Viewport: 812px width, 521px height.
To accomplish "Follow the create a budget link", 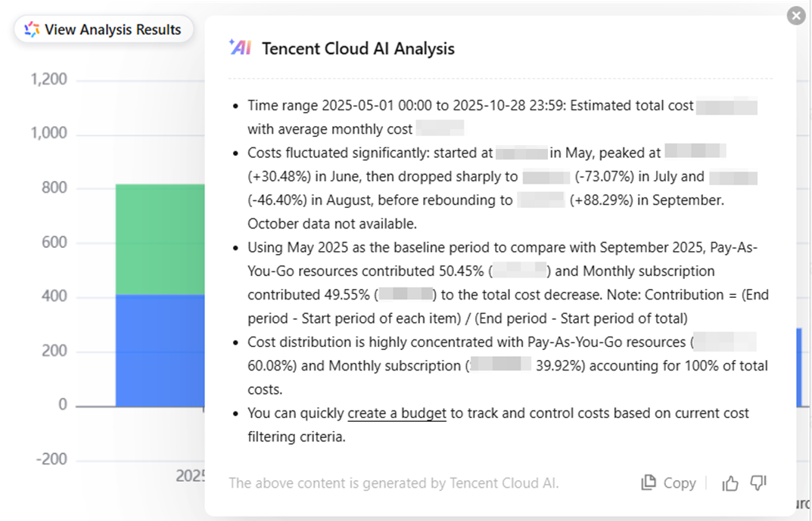I will click(x=397, y=414).
